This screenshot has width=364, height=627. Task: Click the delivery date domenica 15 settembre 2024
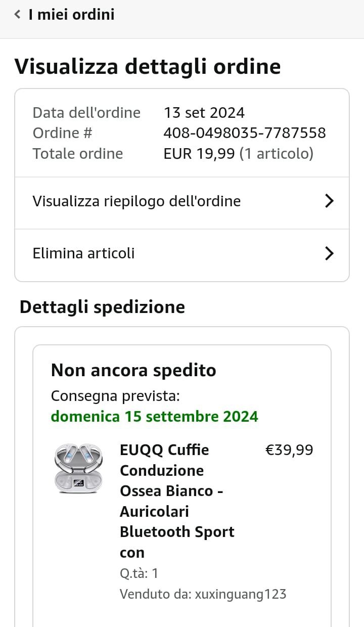click(x=154, y=416)
